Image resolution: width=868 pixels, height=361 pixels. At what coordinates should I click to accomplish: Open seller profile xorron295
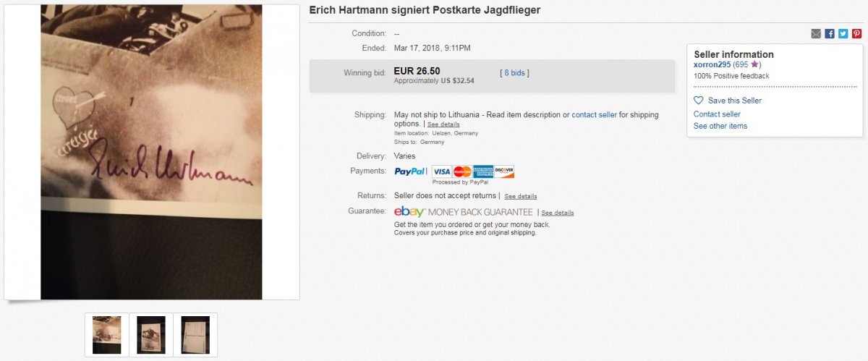(x=712, y=64)
